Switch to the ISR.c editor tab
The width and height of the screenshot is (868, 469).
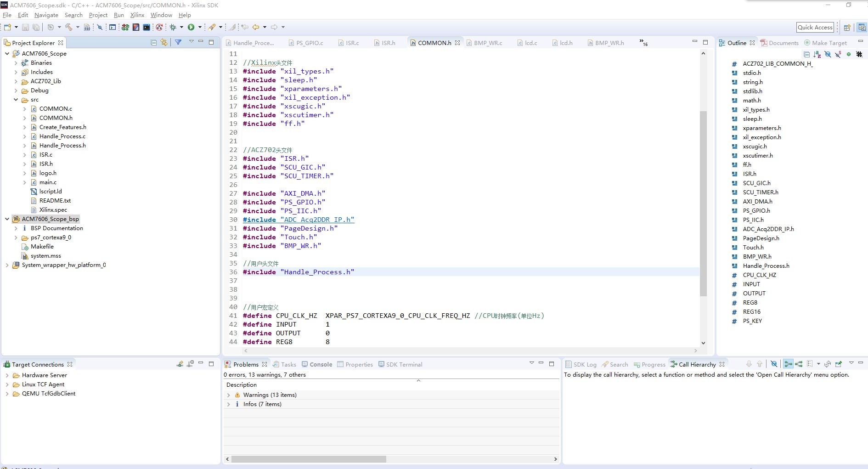349,43
